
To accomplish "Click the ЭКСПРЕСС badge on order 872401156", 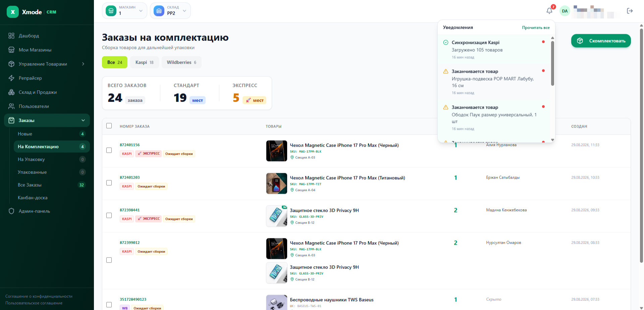I will pyautogui.click(x=149, y=153).
